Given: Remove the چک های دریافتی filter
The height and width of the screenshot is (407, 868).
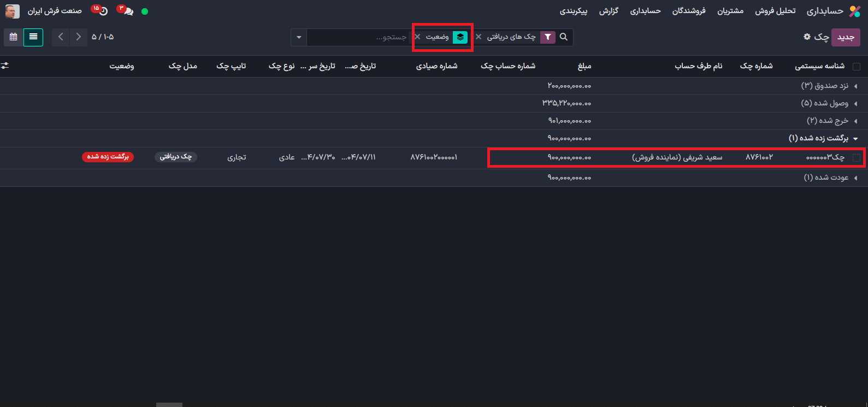Looking at the screenshot, I should (x=479, y=37).
